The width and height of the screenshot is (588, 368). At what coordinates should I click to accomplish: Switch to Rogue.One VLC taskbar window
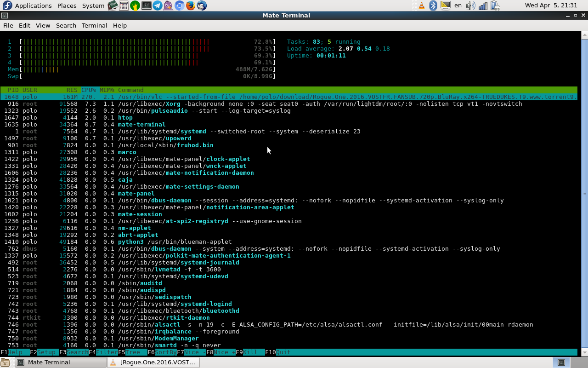pyautogui.click(x=153, y=362)
